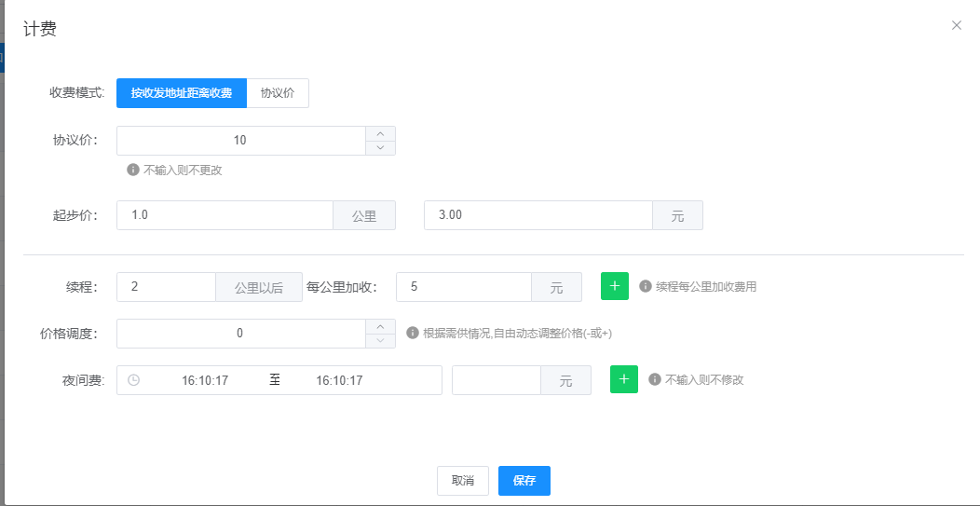Select 按收发地址距离收费 charging mode

click(x=182, y=93)
